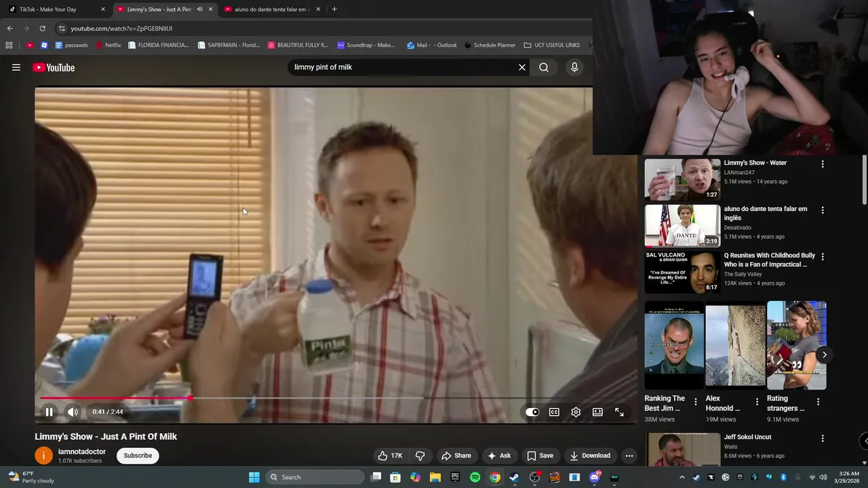The width and height of the screenshot is (868, 488).
Task: Open the Alex Honnold short thumbnail
Action: click(735, 346)
